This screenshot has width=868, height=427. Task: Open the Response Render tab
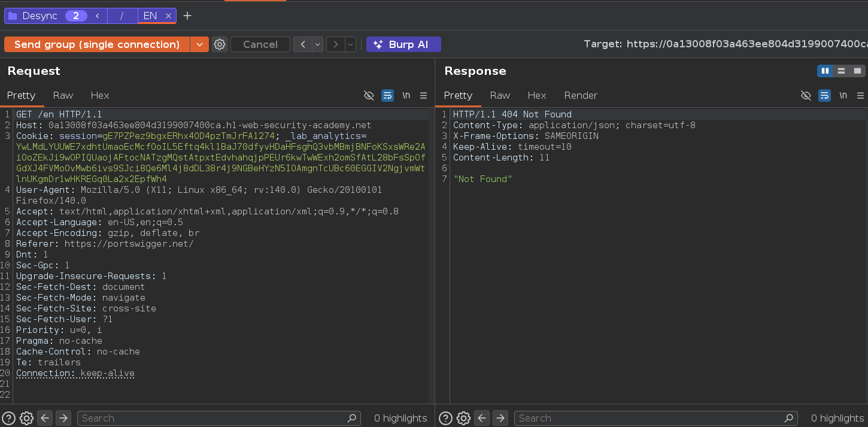coord(581,95)
